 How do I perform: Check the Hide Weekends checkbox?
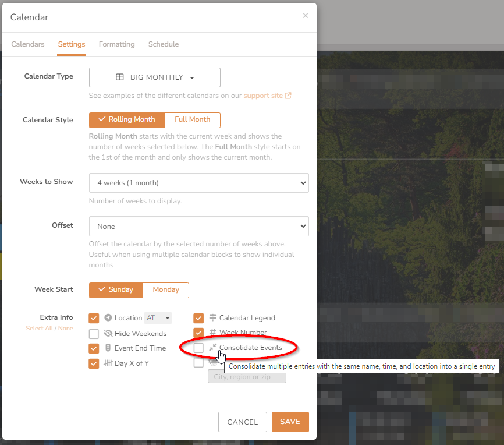coord(94,333)
